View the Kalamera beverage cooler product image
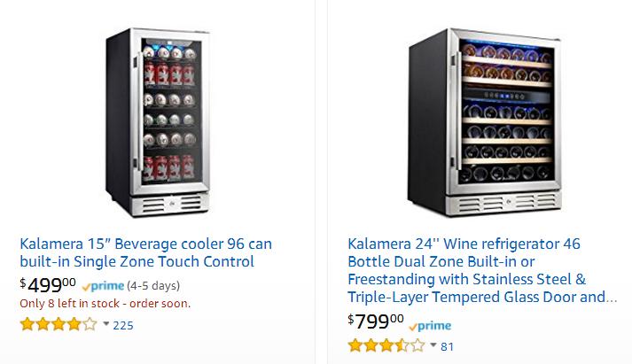Screen dimensions: 632x364 [159, 123]
